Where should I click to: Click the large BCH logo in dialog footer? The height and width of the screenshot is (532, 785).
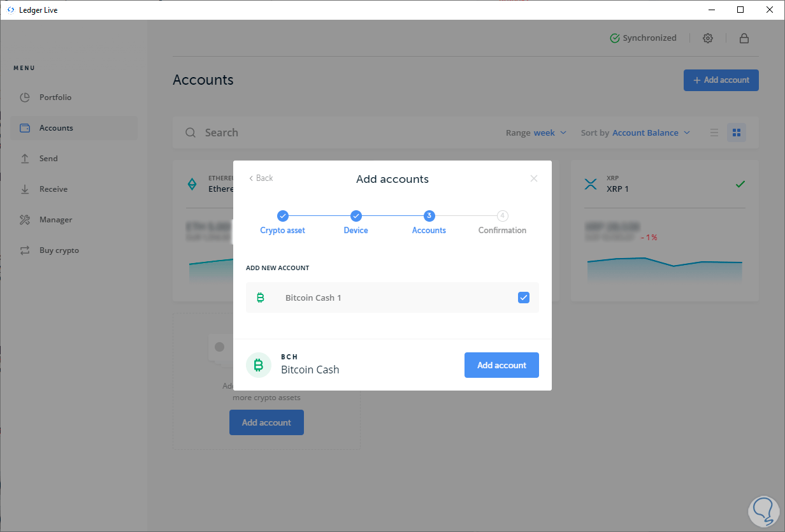click(258, 365)
